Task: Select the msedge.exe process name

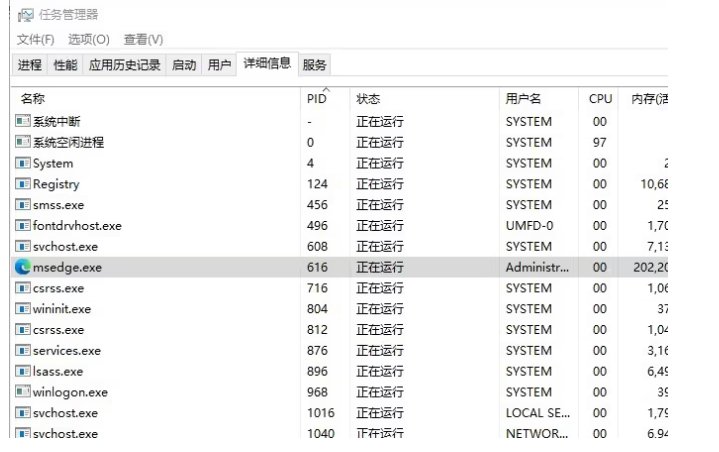Action: [67, 267]
